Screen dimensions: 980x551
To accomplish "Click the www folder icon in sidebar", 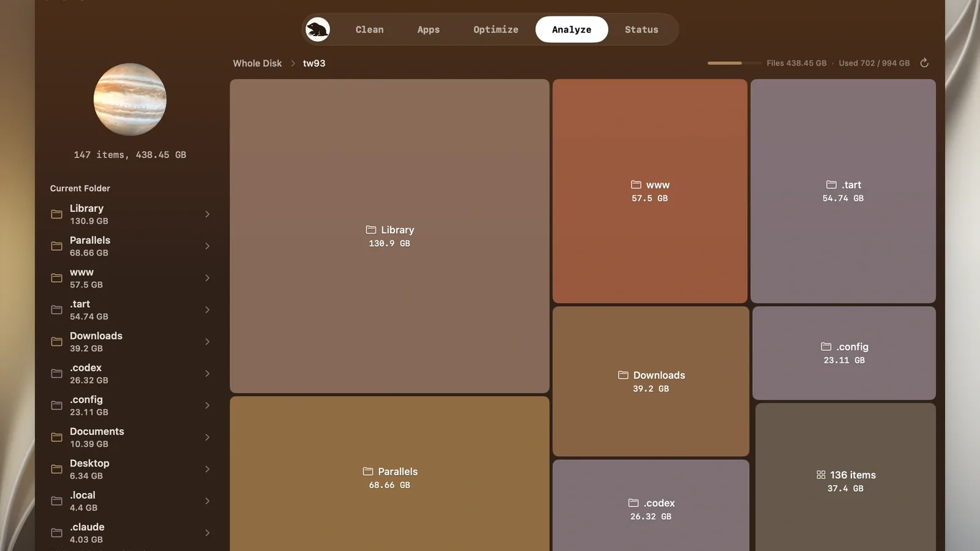I will [56, 278].
